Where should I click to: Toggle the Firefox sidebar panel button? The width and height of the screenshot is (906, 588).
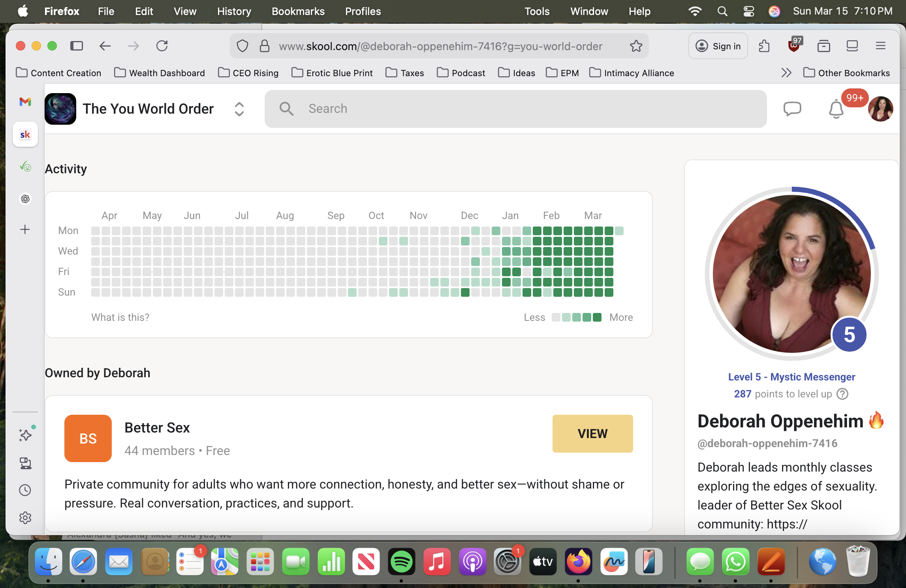point(77,46)
